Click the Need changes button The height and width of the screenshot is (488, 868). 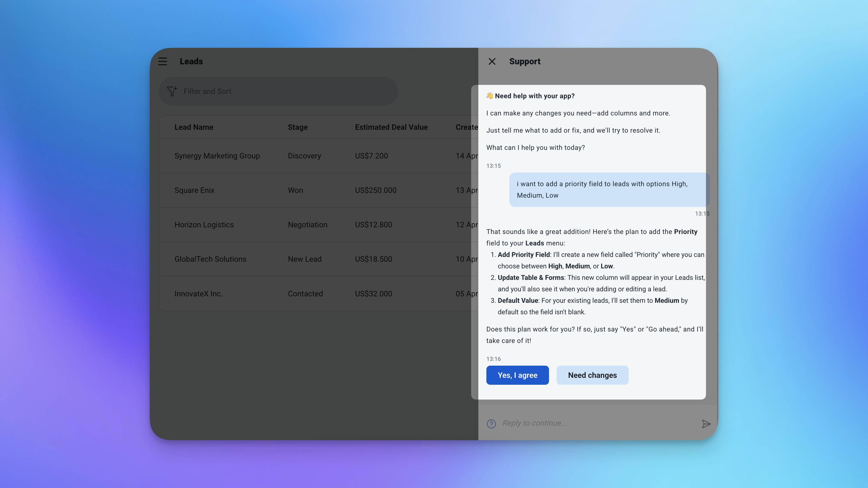592,375
